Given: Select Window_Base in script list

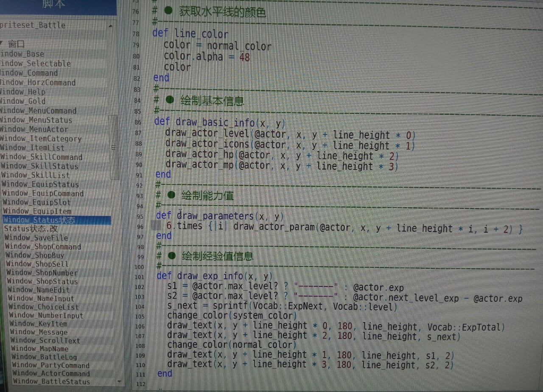Looking at the screenshot, I should 22,54.
